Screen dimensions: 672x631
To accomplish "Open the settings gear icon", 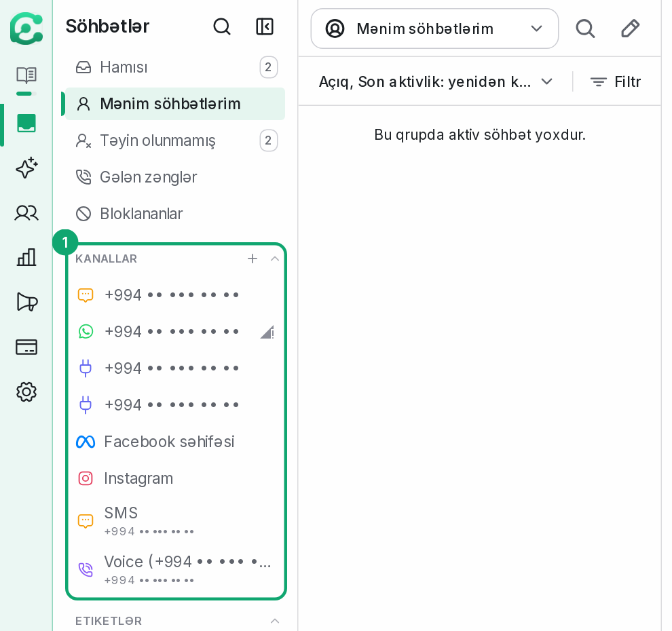I will [26, 391].
